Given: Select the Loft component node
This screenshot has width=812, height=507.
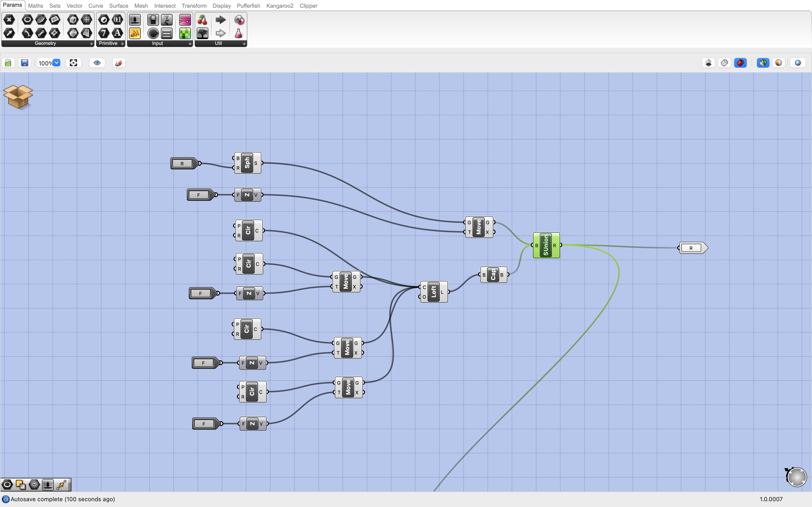Looking at the screenshot, I should pyautogui.click(x=434, y=292).
